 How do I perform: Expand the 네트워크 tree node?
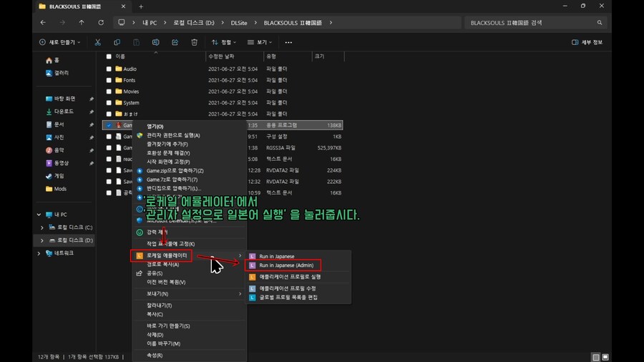(x=39, y=253)
